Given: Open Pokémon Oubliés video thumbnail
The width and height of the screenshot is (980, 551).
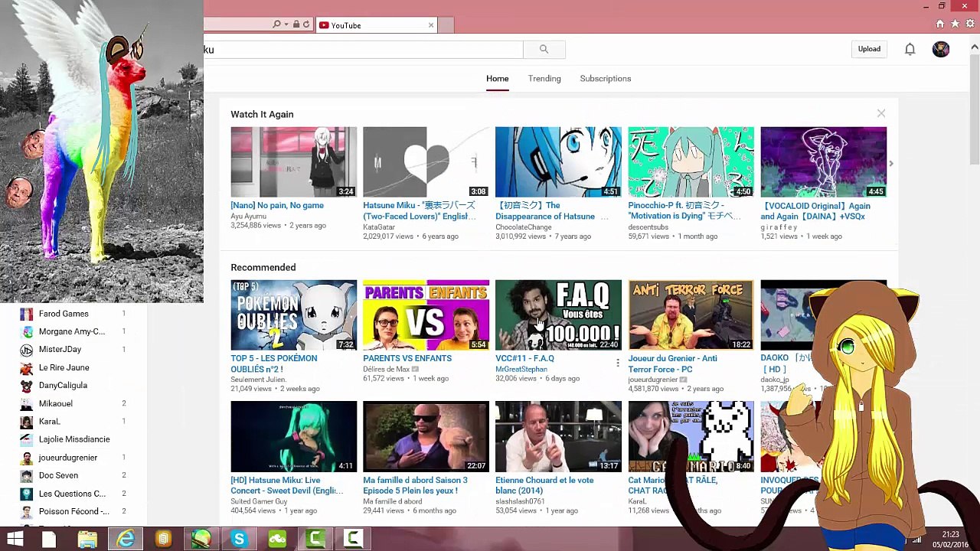Looking at the screenshot, I should [293, 315].
